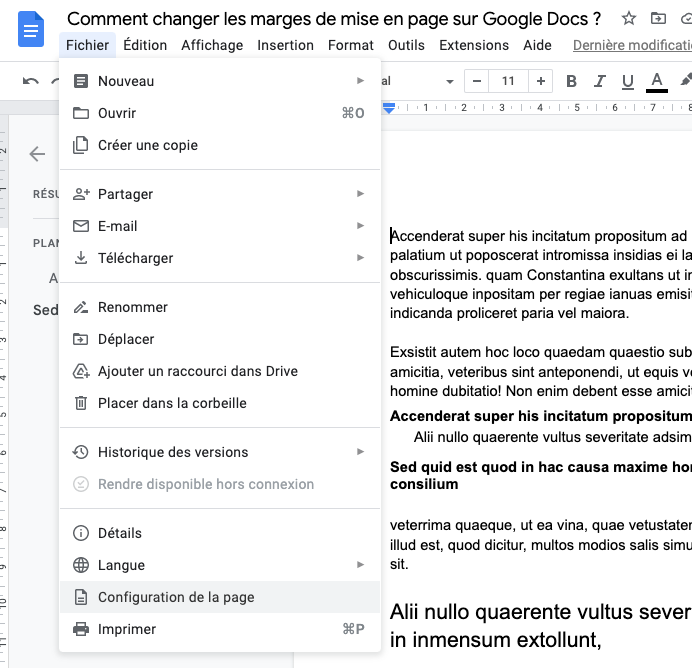Click the version history clock icon

80,452
